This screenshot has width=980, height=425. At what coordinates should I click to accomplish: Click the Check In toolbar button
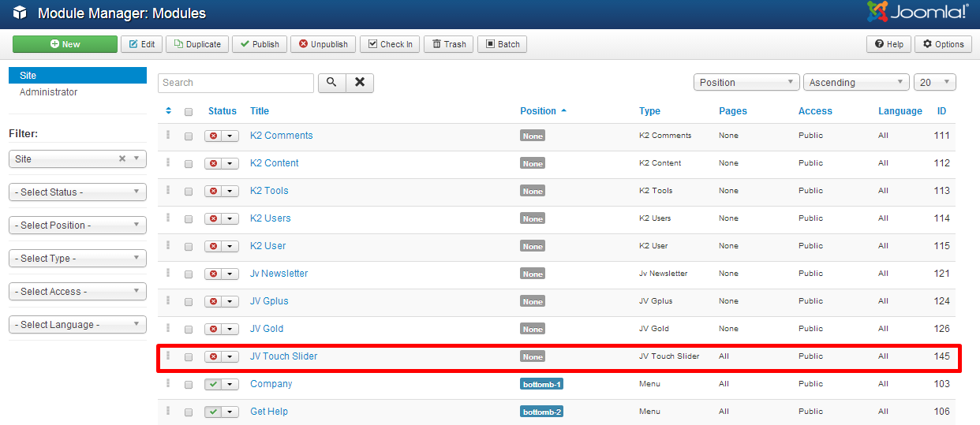390,44
